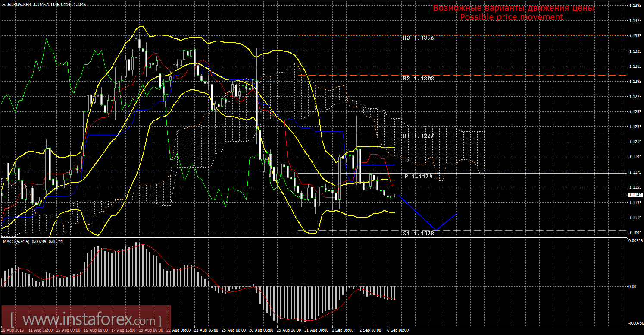This screenshot has width=644, height=335.
Task: Click the 17 Aug 16:00 time label
Action: tap(123, 330)
